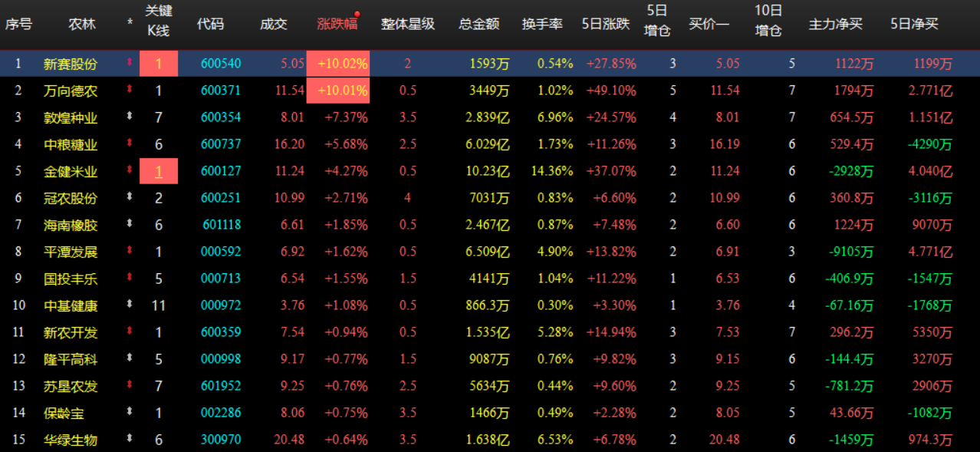Click the marker icon beside 平潭发展
980x452 pixels.
(x=130, y=252)
